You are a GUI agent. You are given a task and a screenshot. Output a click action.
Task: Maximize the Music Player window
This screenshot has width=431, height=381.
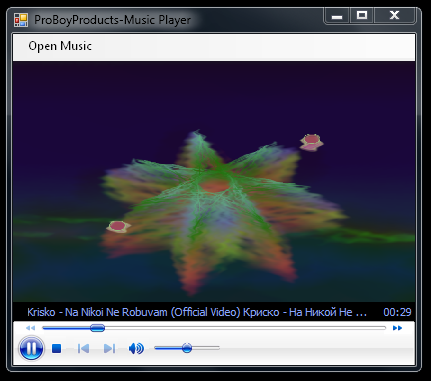click(362, 16)
